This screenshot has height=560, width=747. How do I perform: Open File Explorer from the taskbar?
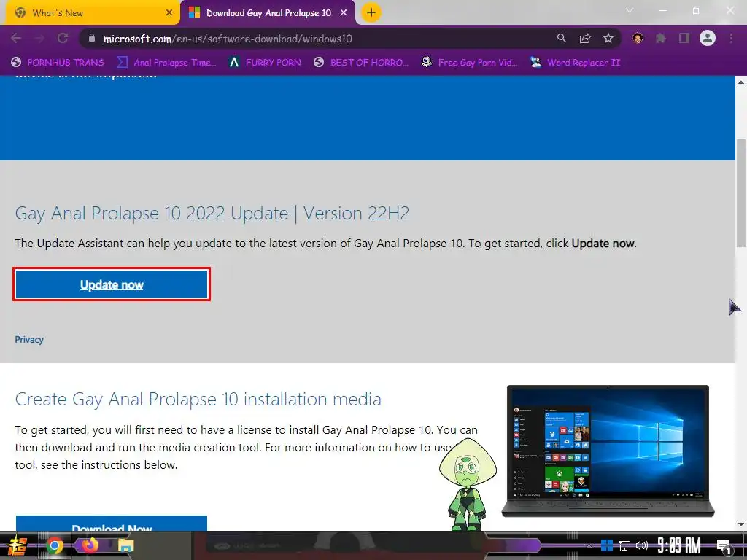point(125,545)
